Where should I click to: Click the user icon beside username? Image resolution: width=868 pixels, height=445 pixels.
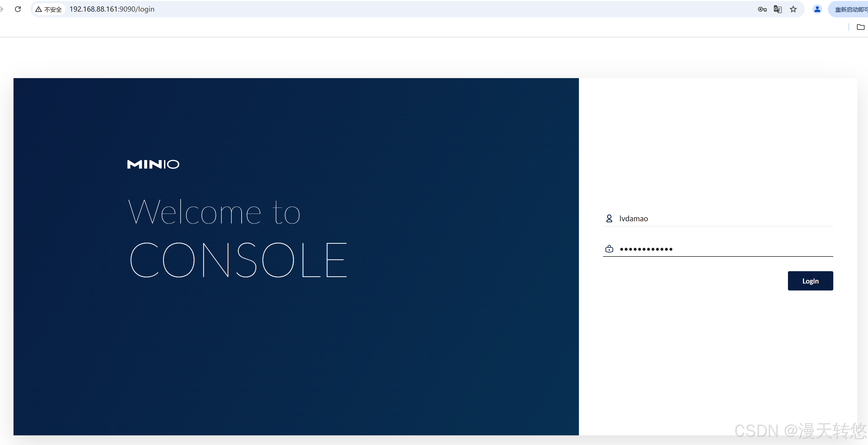coord(609,219)
